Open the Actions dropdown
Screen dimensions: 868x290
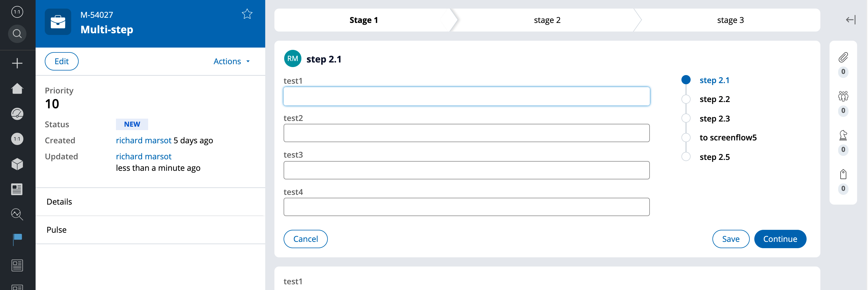point(231,61)
